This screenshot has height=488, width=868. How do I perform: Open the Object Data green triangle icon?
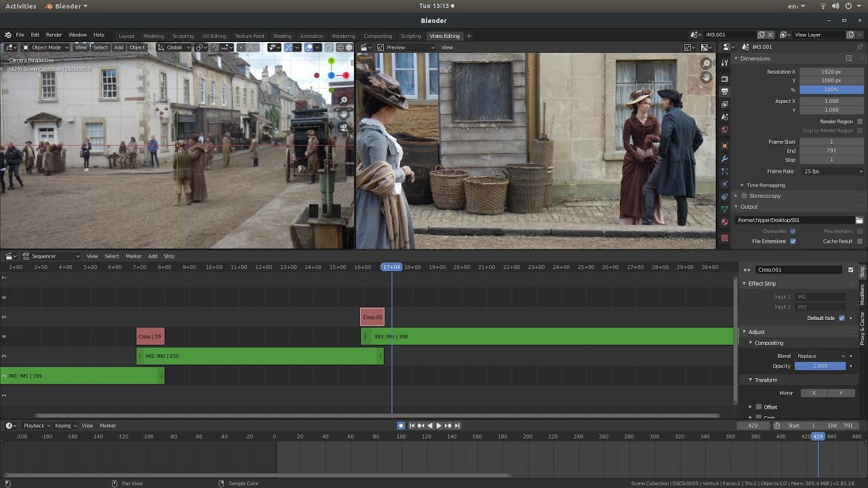click(x=725, y=209)
